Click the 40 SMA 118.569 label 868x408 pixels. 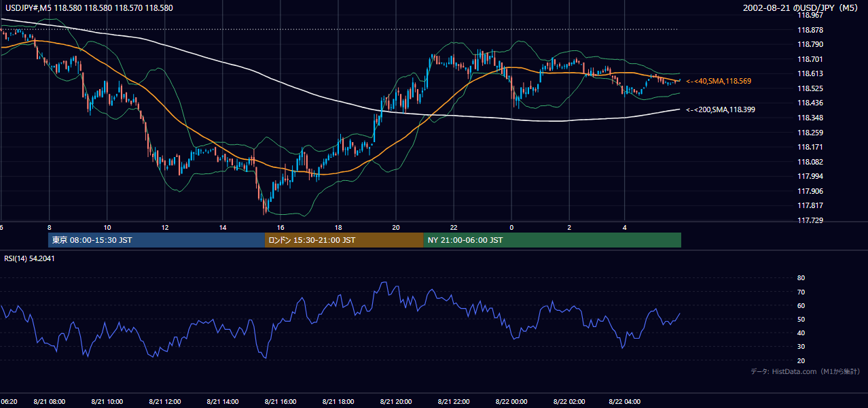719,81
